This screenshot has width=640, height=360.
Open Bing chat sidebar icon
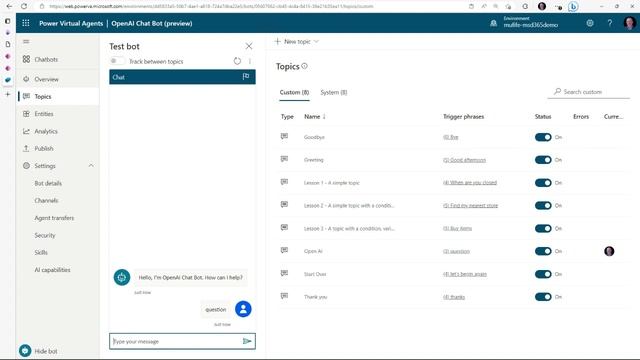tap(573, 7)
